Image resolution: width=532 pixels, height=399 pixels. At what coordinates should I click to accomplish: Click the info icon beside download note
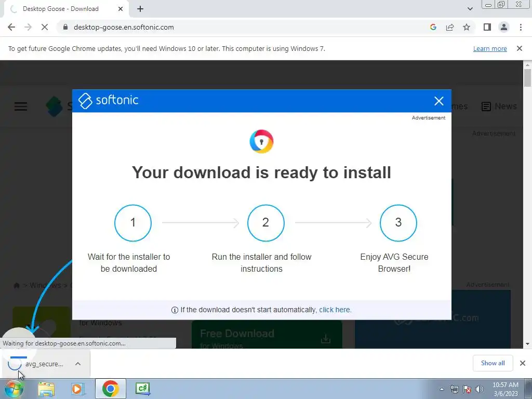coord(175,310)
